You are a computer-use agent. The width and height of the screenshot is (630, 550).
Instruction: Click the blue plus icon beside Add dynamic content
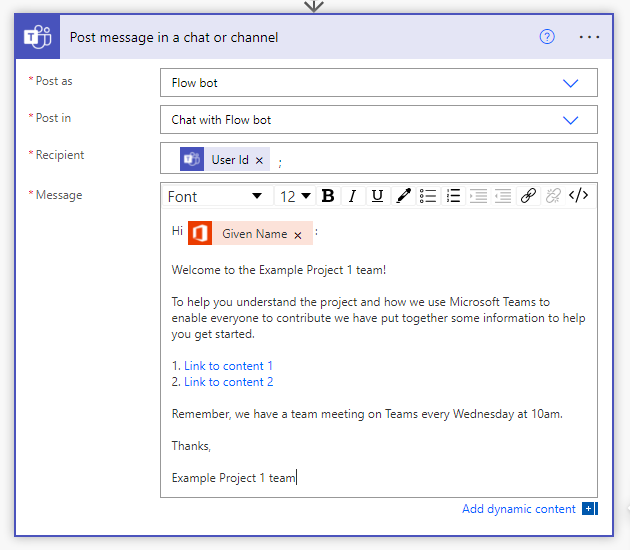click(x=590, y=509)
